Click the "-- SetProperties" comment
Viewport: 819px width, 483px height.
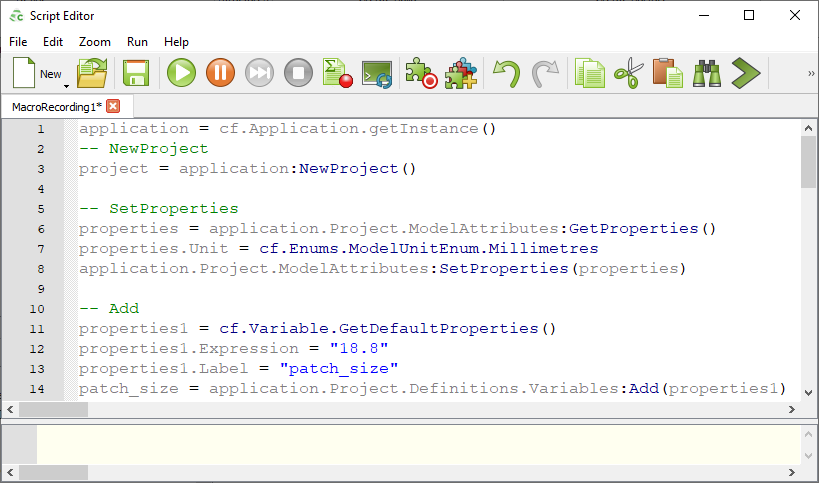[x=159, y=209]
